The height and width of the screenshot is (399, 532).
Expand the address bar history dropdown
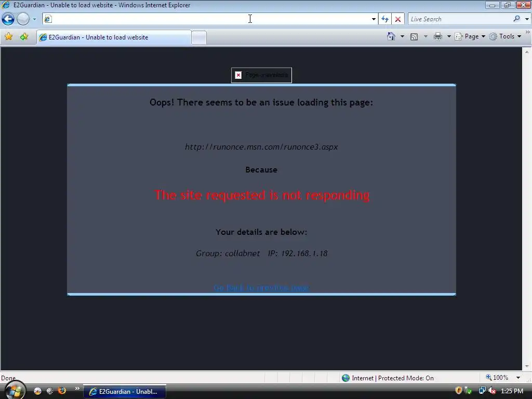[x=374, y=19]
